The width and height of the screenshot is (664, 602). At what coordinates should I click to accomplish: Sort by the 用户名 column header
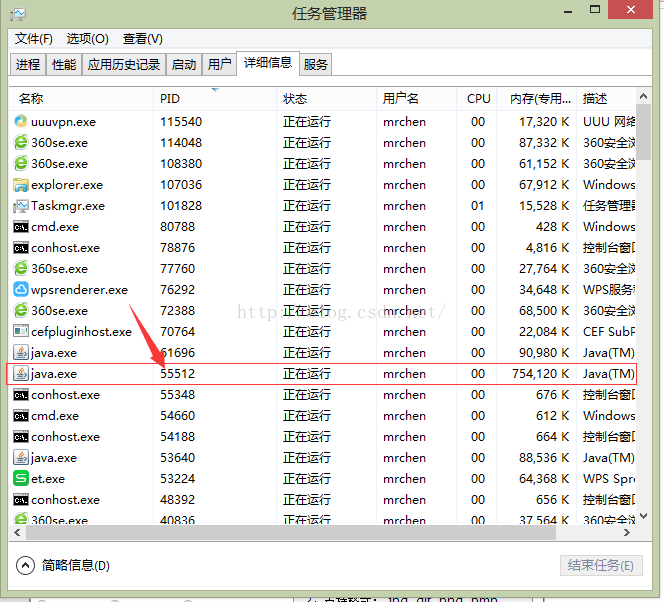pyautogui.click(x=416, y=99)
